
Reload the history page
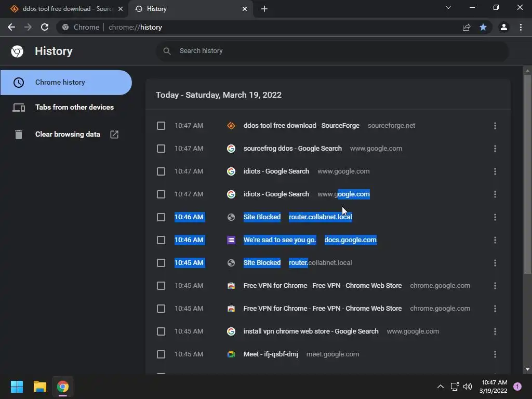pos(45,27)
